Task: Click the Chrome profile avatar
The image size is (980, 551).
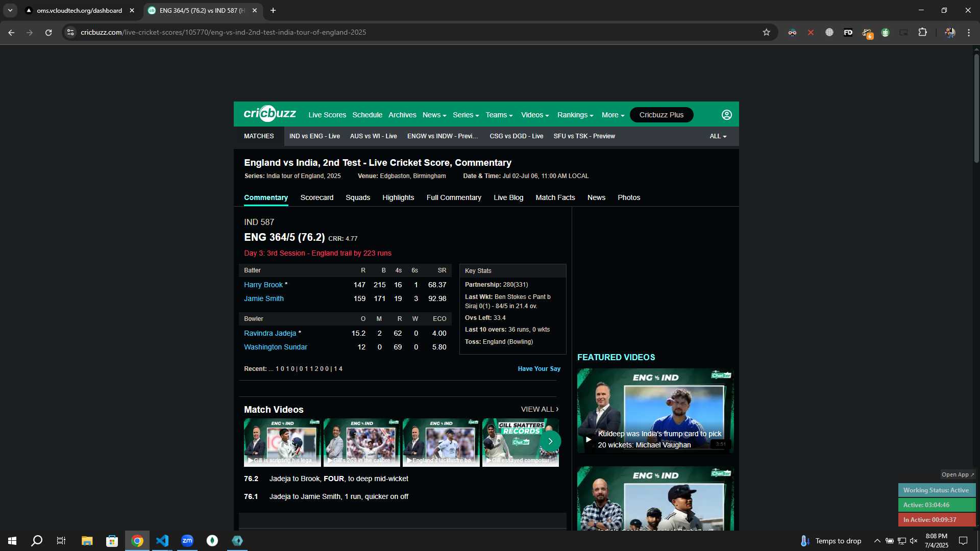Action: point(949,32)
